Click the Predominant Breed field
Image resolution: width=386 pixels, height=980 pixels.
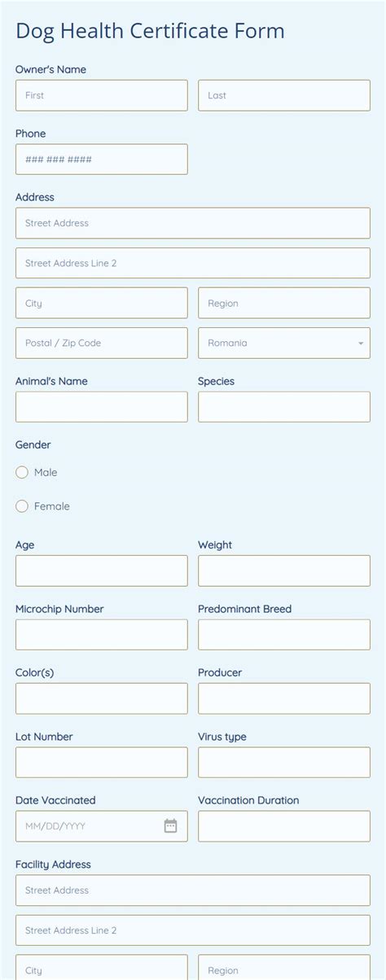pos(284,635)
